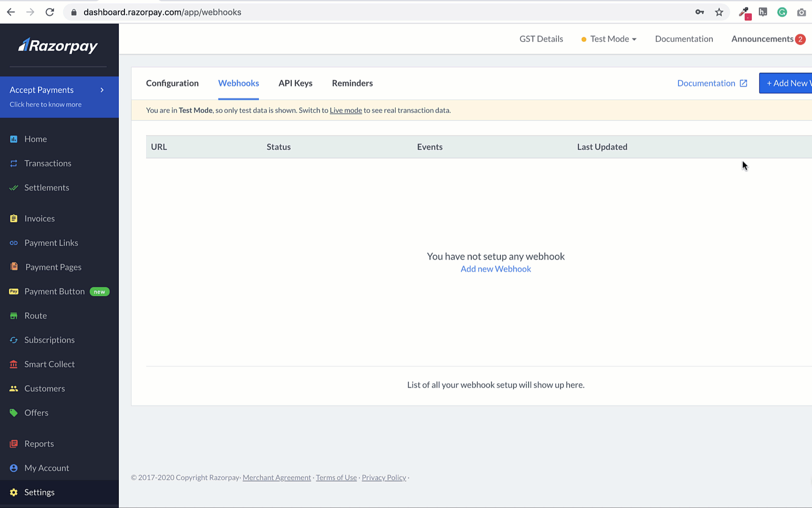Open the Merchant Agreement link
812x508 pixels.
click(x=277, y=478)
